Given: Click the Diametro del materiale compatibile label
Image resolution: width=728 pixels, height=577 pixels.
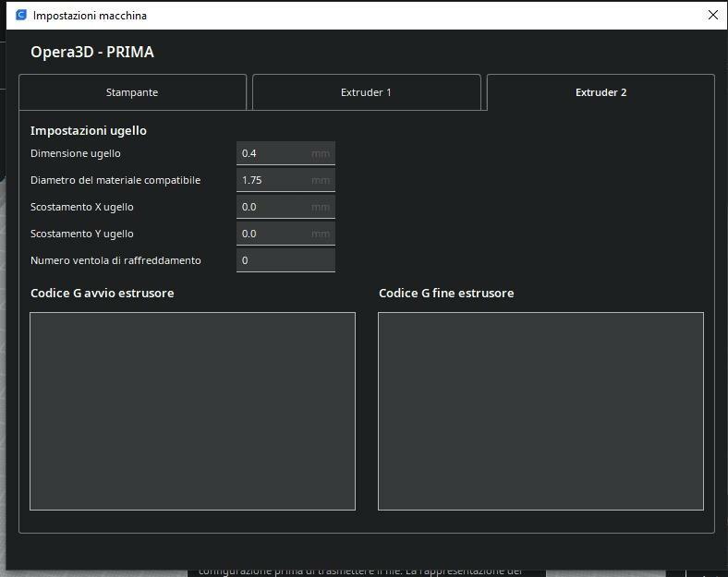Looking at the screenshot, I should click(x=115, y=180).
